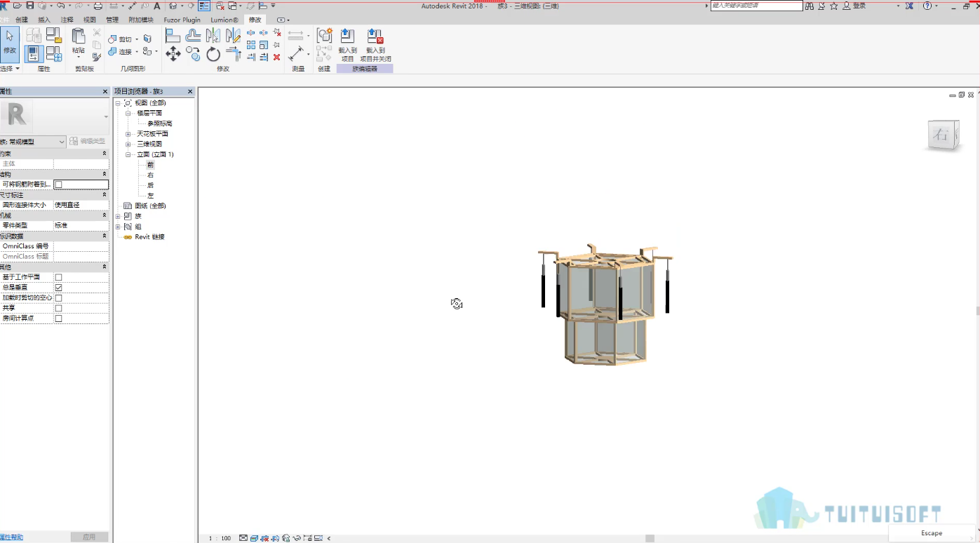The height and width of the screenshot is (543, 980).
Task: Open the Create ribbon tab
Action: (x=22, y=20)
